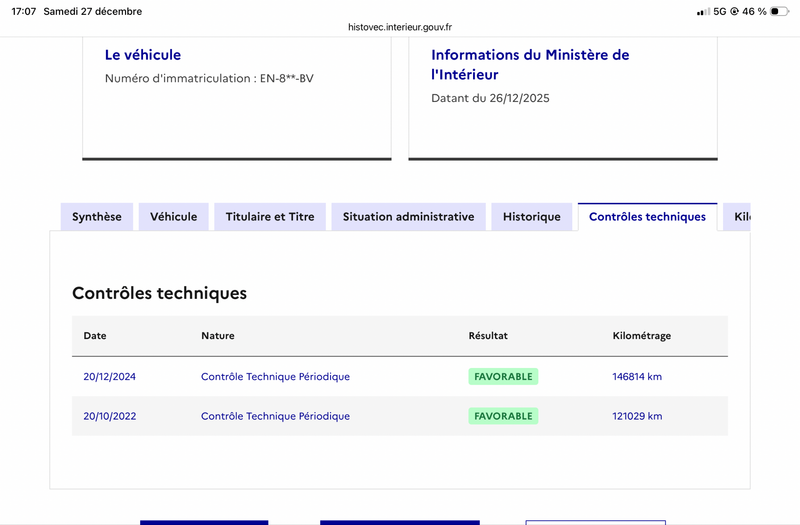Click the FAVORABLE badge for 20/10/2022
The height and width of the screenshot is (525, 800).
click(503, 416)
